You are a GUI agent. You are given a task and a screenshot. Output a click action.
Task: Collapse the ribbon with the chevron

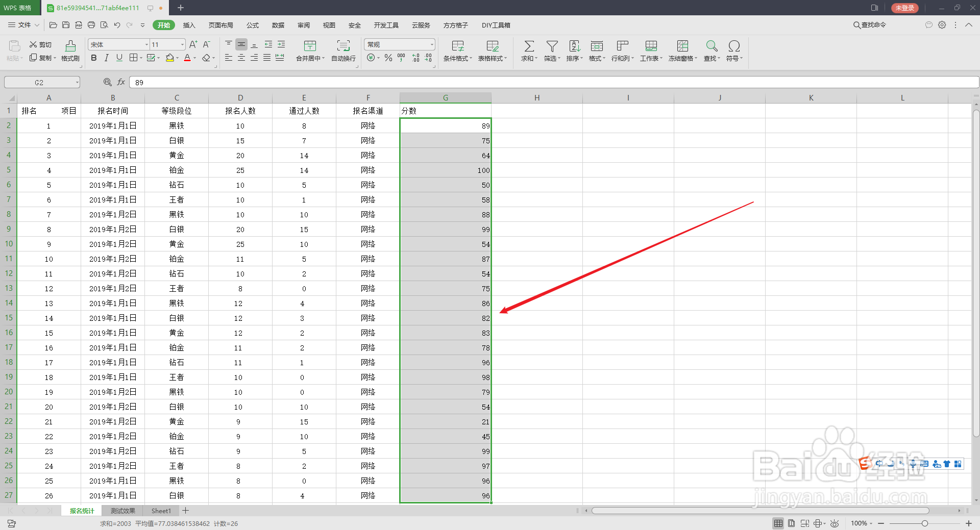(x=968, y=24)
